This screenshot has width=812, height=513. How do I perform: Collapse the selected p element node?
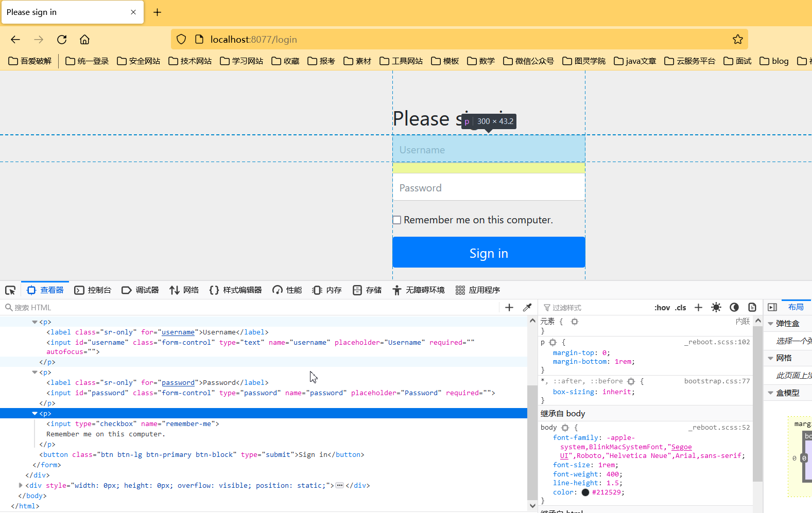click(34, 413)
